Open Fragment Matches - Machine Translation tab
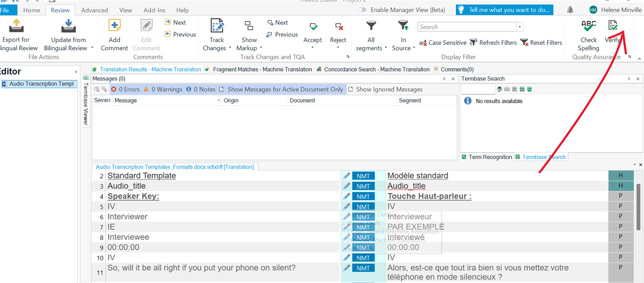 [x=258, y=69]
